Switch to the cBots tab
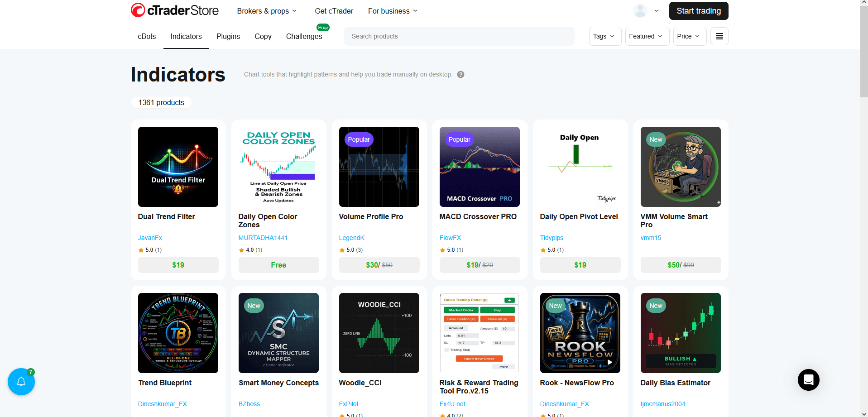868x417 pixels. click(x=147, y=36)
